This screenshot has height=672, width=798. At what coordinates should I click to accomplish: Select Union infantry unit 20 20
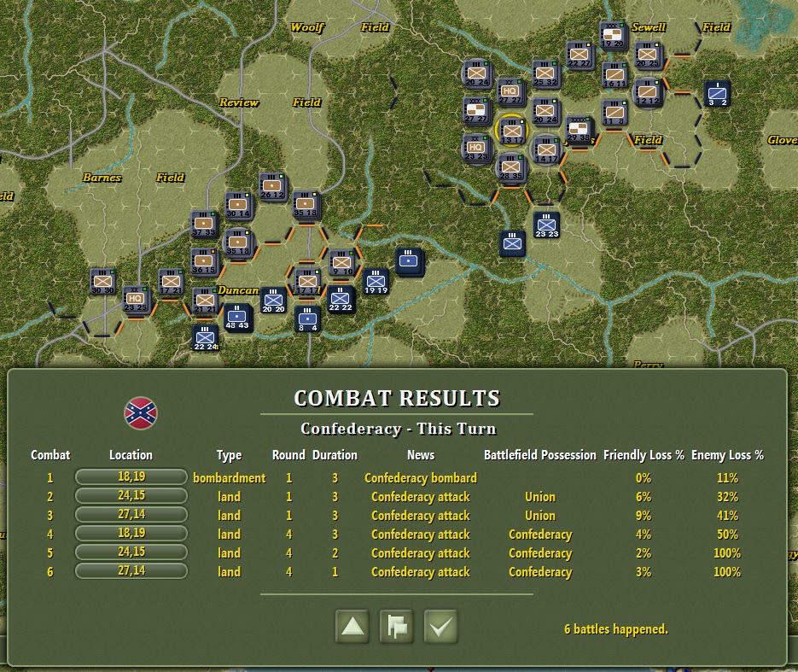point(273,301)
